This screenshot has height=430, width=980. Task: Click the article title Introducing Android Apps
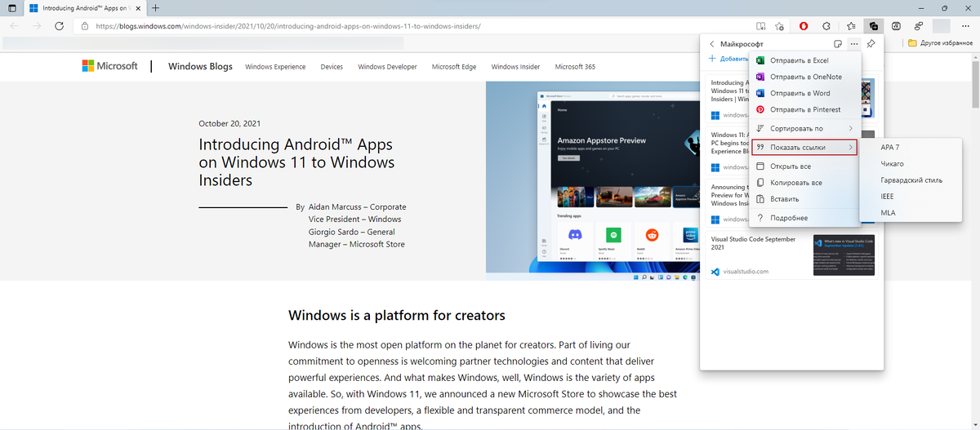click(x=297, y=162)
